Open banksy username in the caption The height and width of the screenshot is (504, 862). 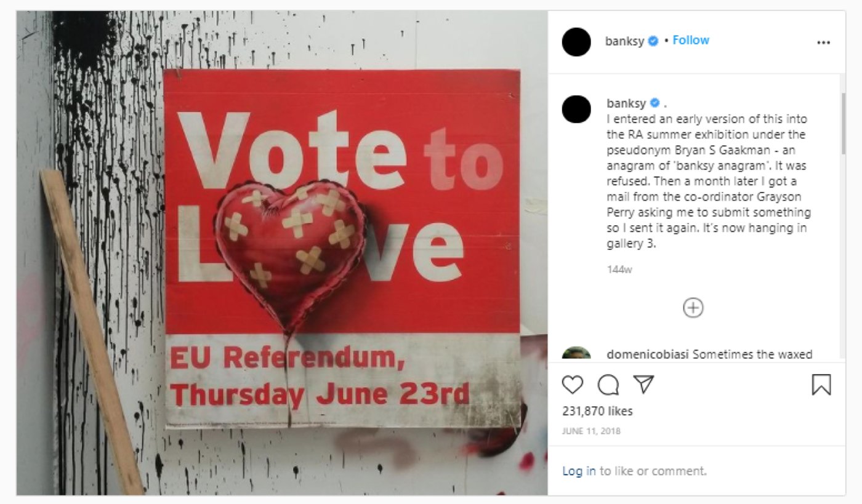tap(626, 103)
